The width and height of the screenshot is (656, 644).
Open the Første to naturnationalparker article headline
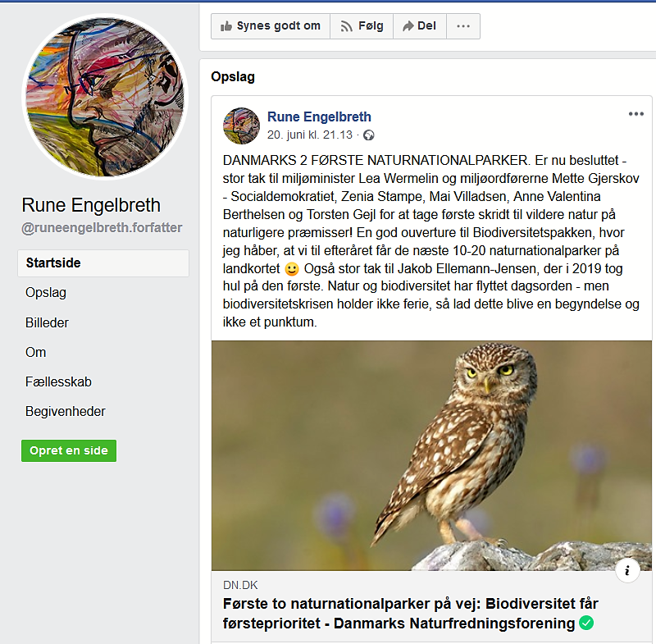(x=410, y=613)
